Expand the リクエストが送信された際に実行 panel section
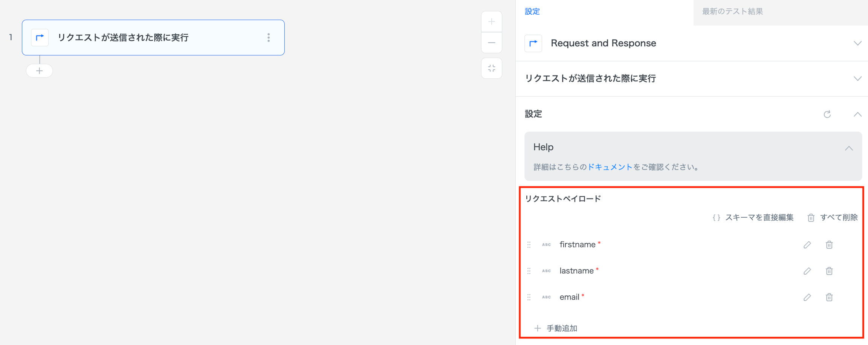The width and height of the screenshot is (868, 345). coord(857,79)
